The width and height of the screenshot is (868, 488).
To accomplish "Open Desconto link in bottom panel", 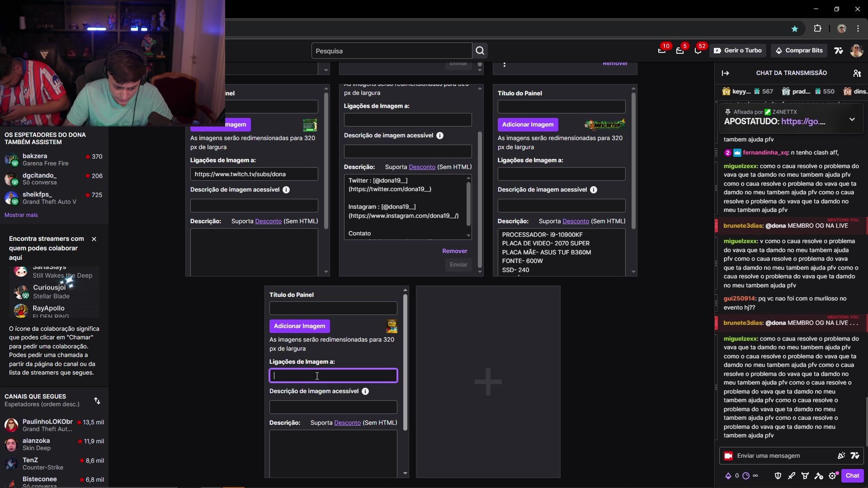I will [347, 423].
